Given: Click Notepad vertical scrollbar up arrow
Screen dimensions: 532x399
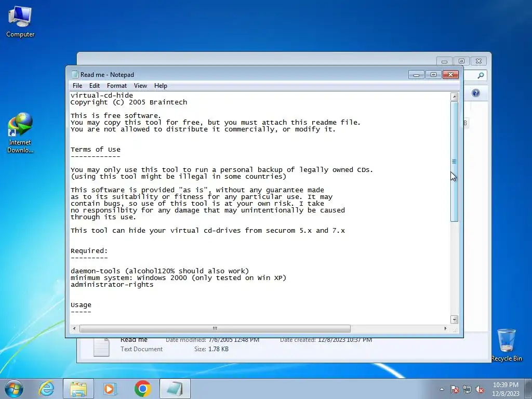Looking at the screenshot, I should tap(454, 96).
